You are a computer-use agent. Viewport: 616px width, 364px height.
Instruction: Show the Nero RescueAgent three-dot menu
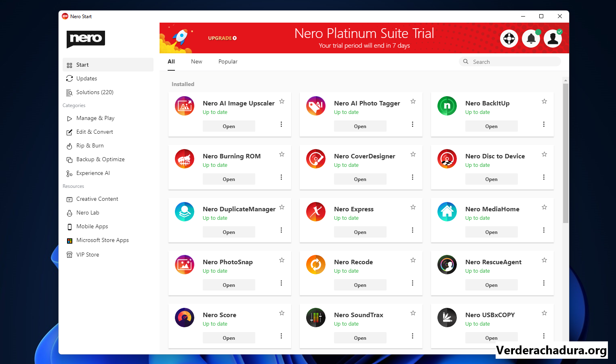click(x=544, y=283)
